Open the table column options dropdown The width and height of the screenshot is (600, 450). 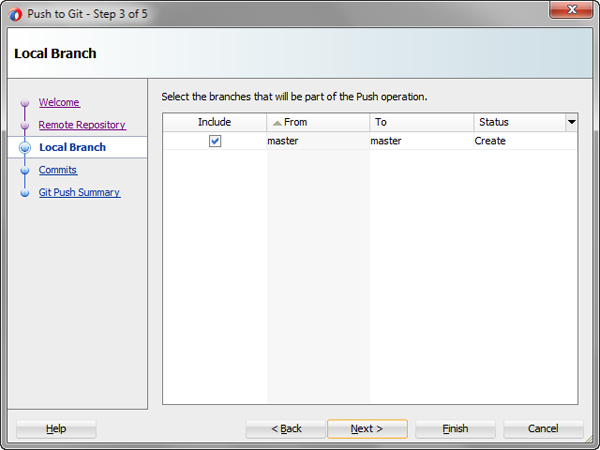click(571, 122)
